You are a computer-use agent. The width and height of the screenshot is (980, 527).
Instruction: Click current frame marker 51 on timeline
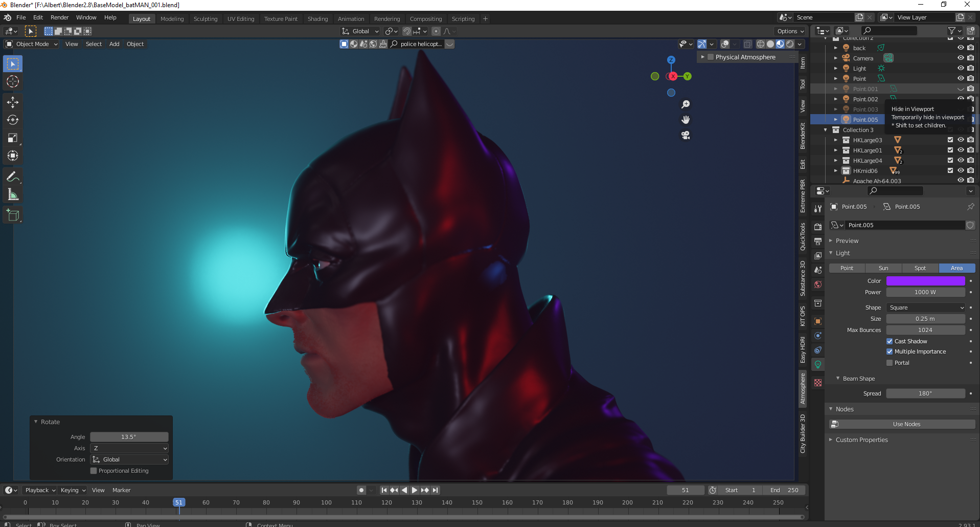click(x=179, y=502)
